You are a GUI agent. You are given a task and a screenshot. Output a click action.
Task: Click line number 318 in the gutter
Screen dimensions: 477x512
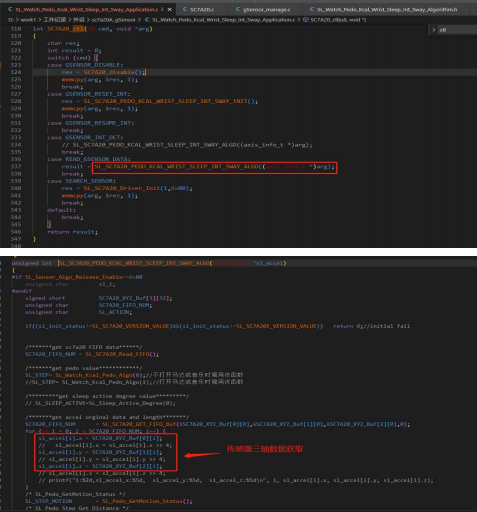[x=16, y=29]
